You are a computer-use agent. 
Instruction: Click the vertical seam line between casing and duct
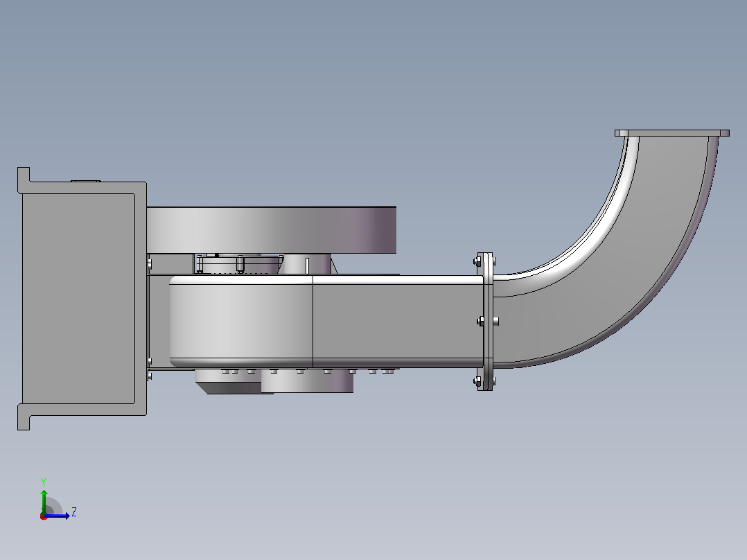313,321
